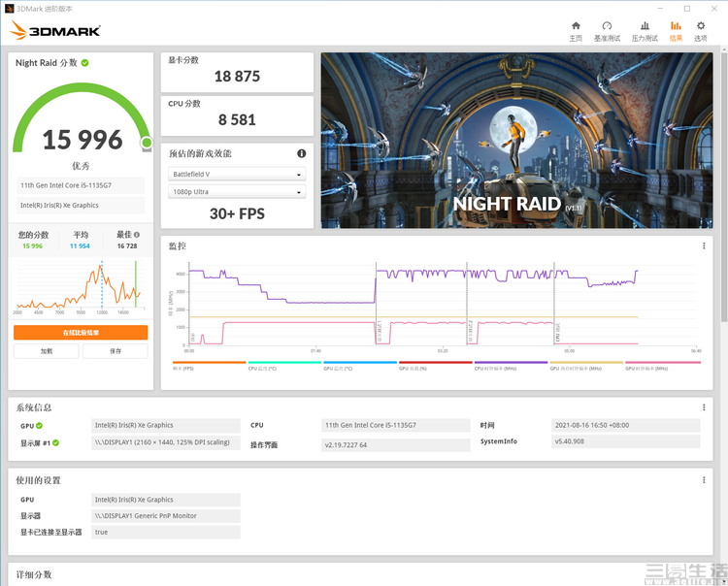Open the three-dot menu of System Info panel
The height and width of the screenshot is (586, 728).
click(704, 407)
